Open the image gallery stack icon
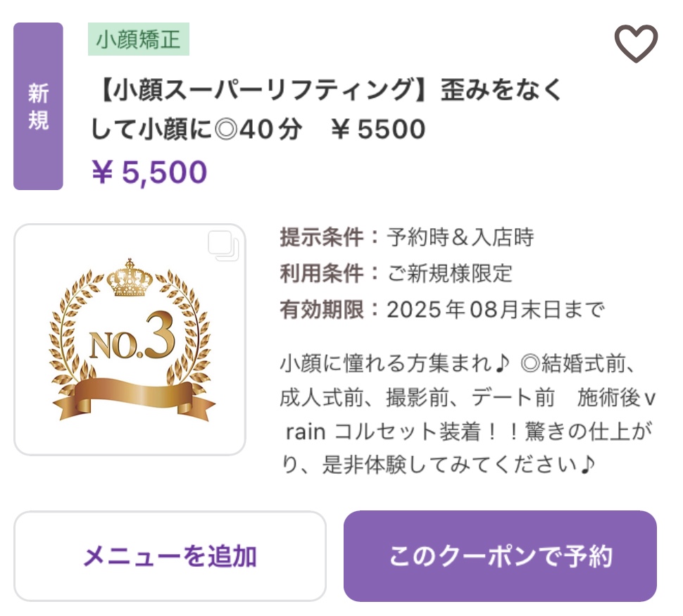The image size is (683, 616). (223, 246)
